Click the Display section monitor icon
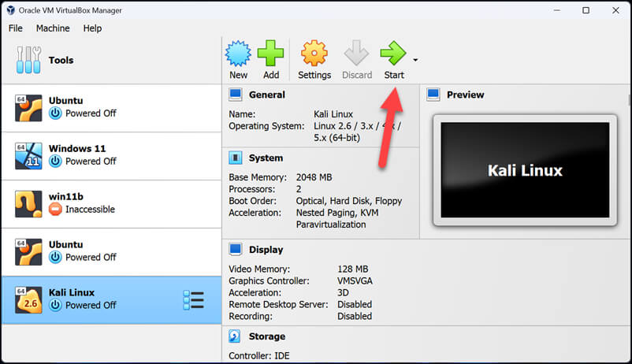Viewport: 632px width, 364px height. click(236, 250)
